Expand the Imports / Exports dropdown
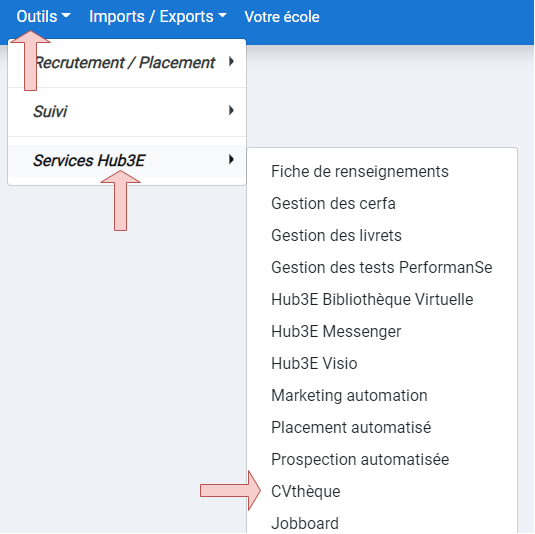The image size is (535, 534). click(x=158, y=16)
